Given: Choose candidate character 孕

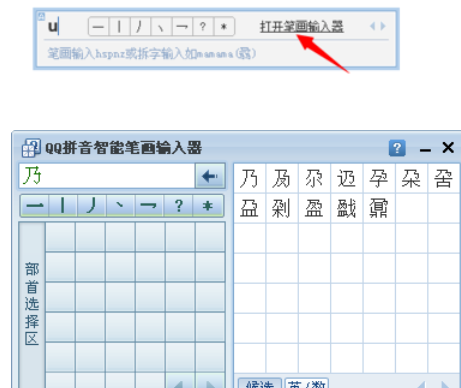Looking at the screenshot, I should coord(379,178).
